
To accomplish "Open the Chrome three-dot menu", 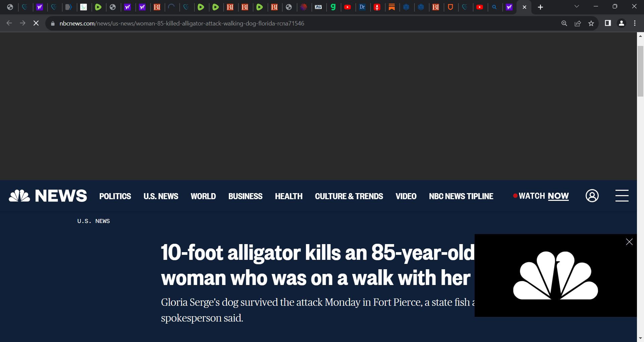I will 635,23.
